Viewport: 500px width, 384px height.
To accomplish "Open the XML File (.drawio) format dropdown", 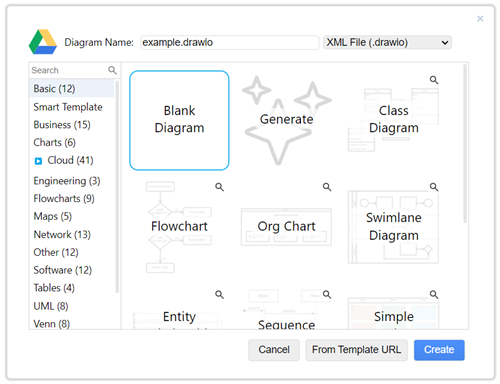I will click(x=387, y=42).
